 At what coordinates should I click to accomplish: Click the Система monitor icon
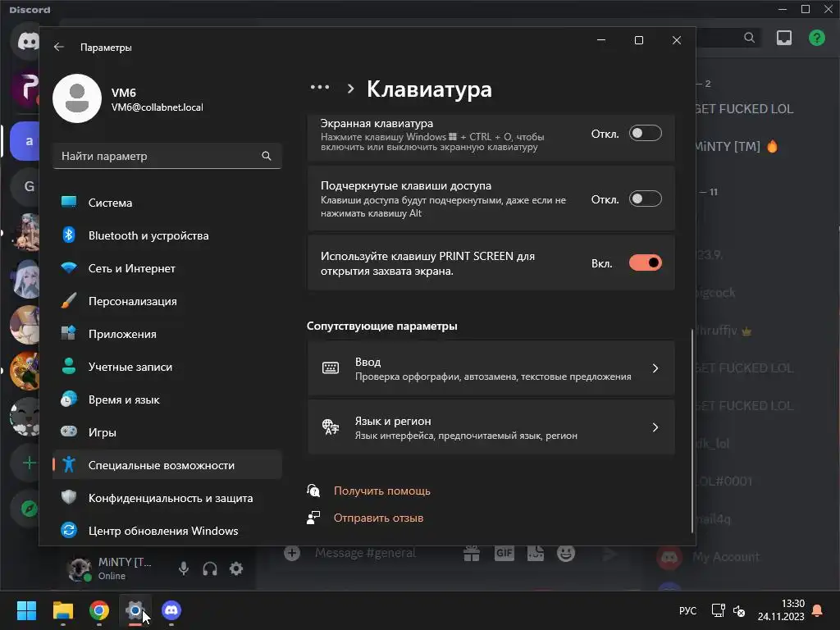69,202
